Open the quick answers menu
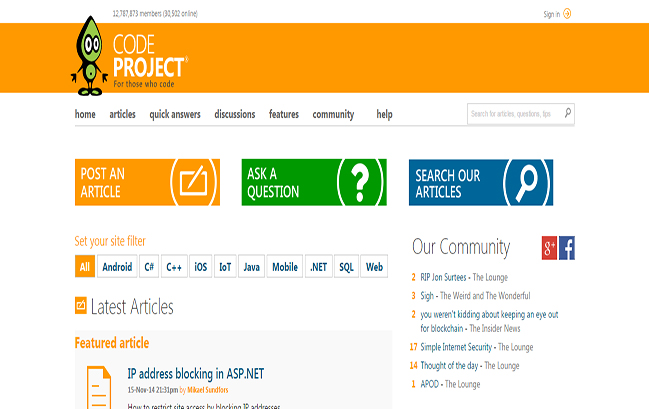The image size is (649, 409). 175,115
